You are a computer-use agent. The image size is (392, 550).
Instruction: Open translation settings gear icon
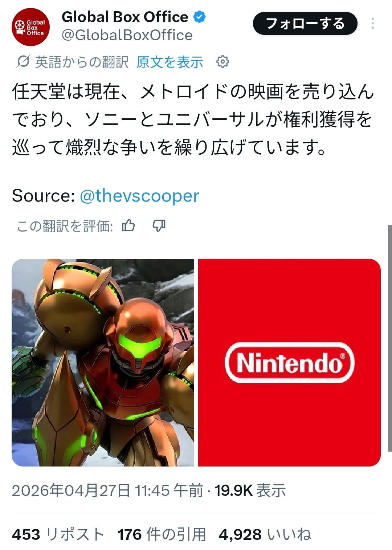pos(222,62)
